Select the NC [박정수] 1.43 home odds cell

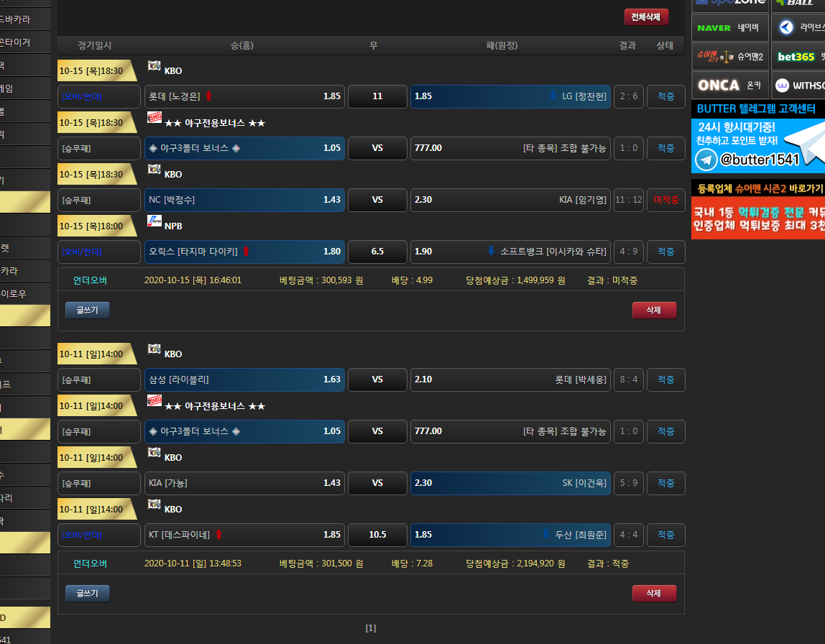244,200
